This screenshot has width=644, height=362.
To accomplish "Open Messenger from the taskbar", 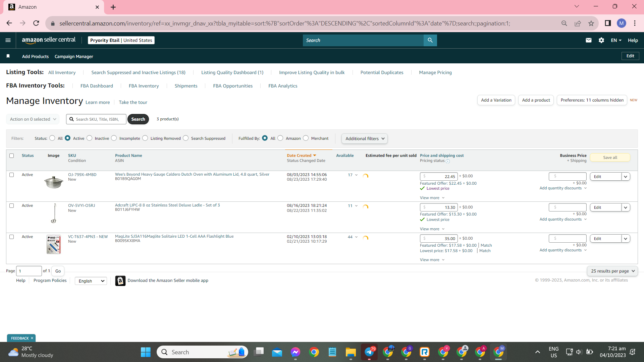I will 296,352.
